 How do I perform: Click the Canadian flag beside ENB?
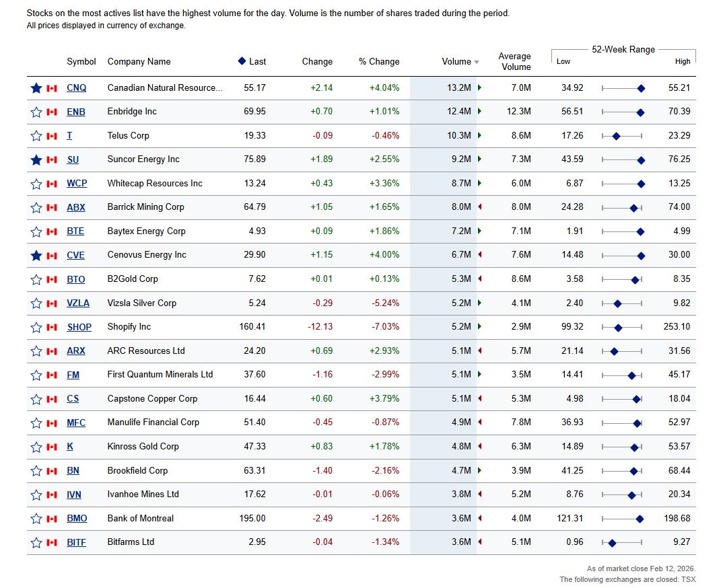(52, 112)
